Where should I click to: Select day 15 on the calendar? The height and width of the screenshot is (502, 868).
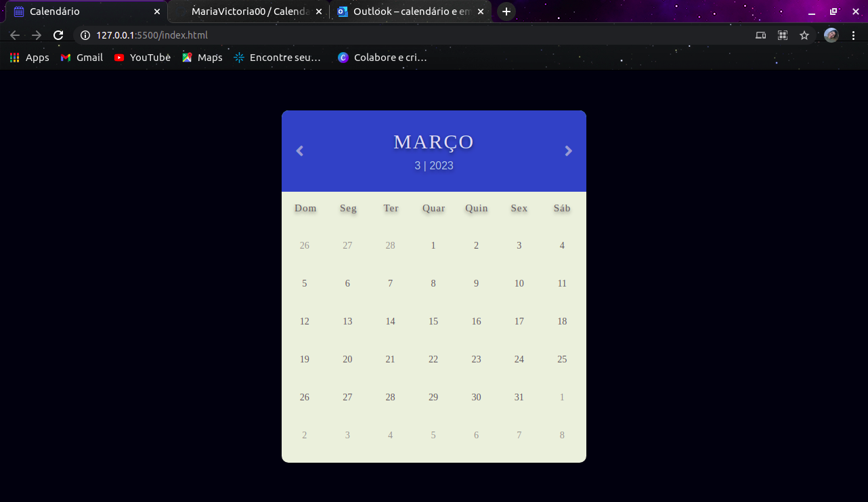[x=433, y=321]
